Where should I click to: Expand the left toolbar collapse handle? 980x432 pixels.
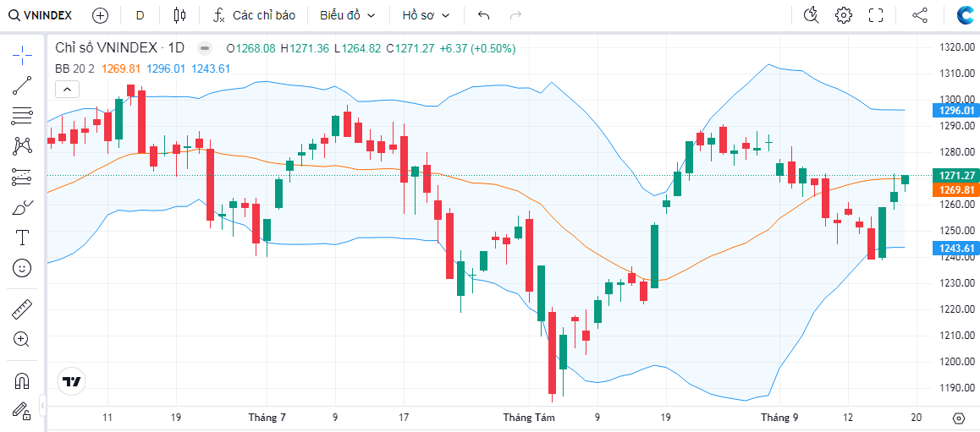(x=42, y=406)
